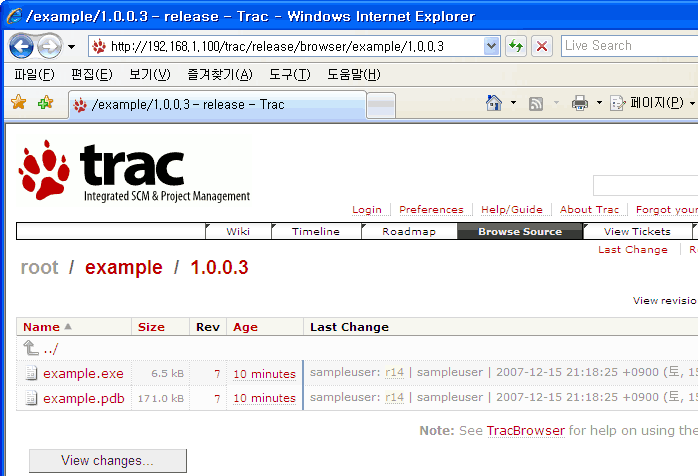Open the address bar URL dropdown
This screenshot has height=476, width=698.
pos(491,46)
